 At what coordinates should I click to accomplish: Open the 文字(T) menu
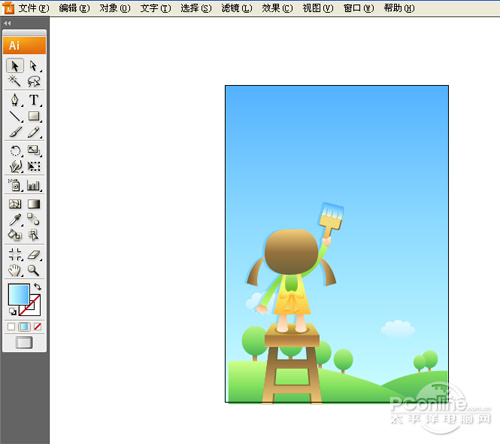pos(156,8)
